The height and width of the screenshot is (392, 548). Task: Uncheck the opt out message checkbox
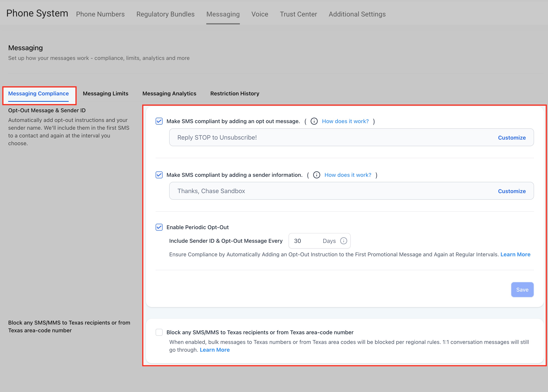(x=159, y=121)
